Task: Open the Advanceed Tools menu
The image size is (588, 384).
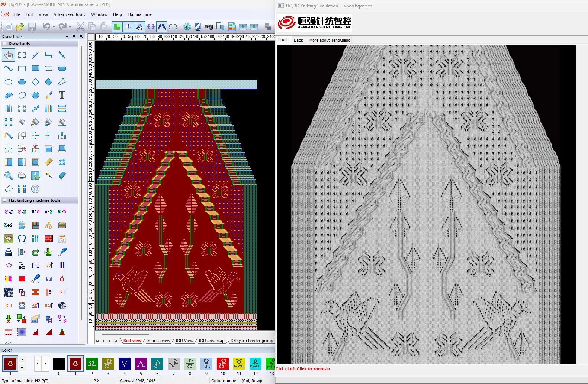Action: pyautogui.click(x=69, y=14)
